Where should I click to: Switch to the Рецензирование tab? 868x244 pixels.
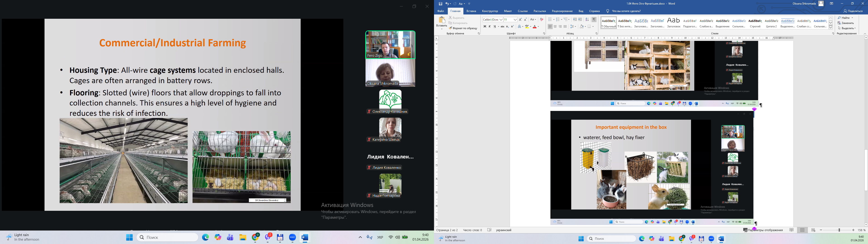[x=562, y=11]
